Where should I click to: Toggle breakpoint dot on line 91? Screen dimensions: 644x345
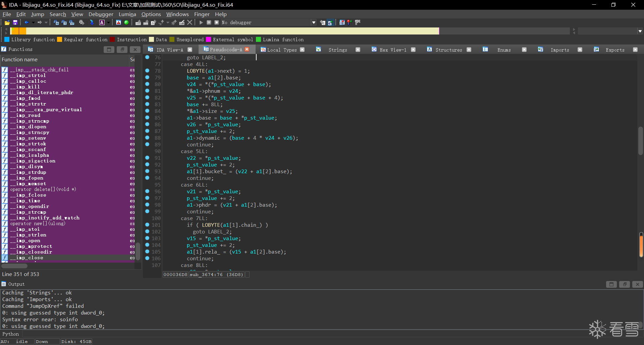(x=147, y=158)
